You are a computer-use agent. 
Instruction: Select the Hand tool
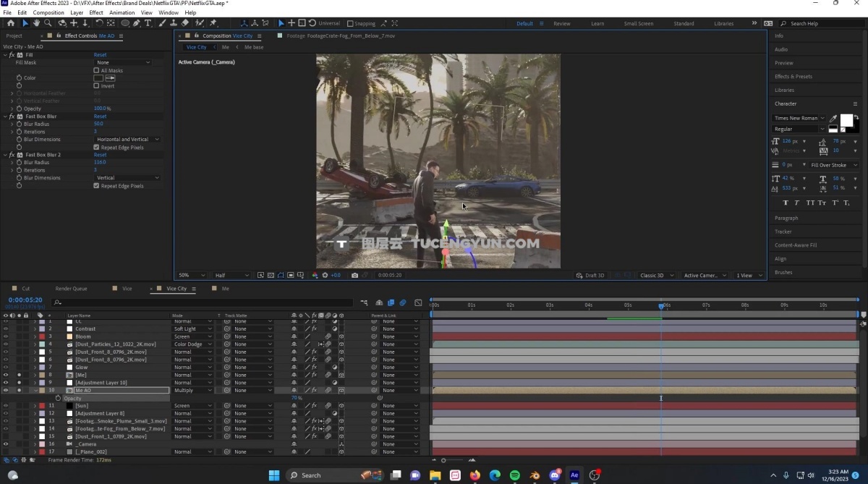36,23
